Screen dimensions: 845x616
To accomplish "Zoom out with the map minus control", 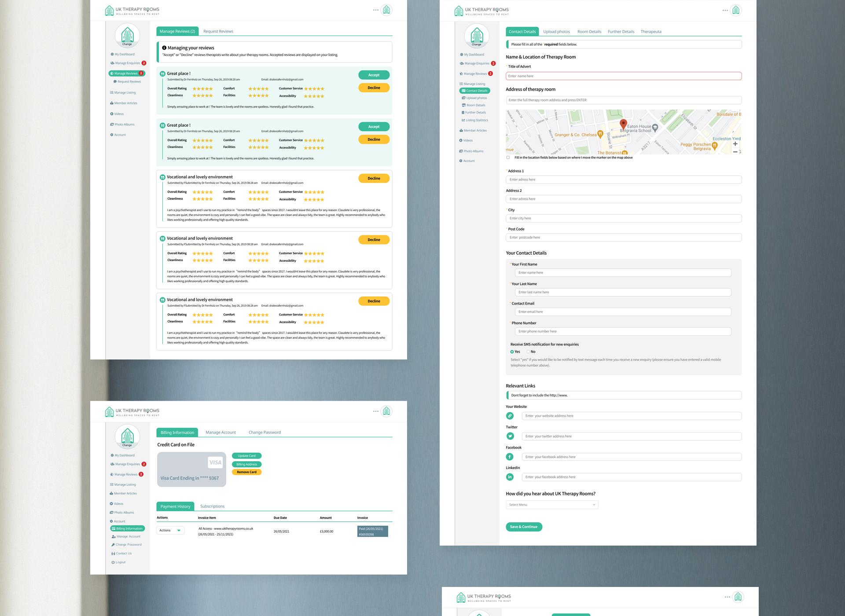I will coord(735,152).
